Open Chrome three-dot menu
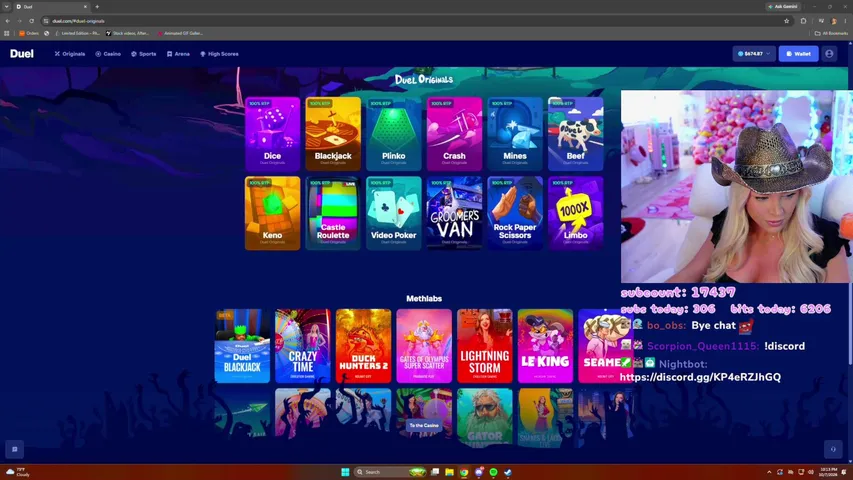 845,21
